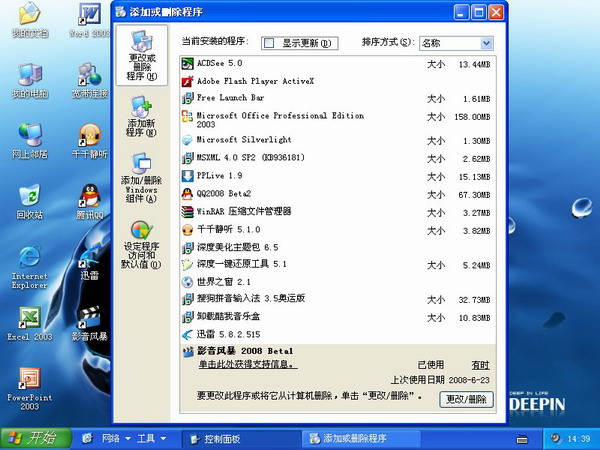Click the MSXML 4.0 SP2 entry icon

(188, 158)
